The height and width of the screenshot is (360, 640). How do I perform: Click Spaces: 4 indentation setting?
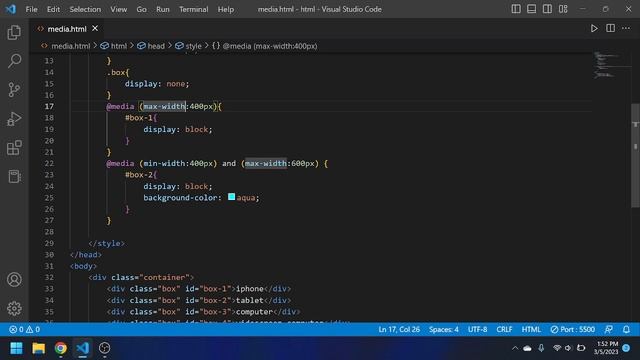pyautogui.click(x=444, y=329)
